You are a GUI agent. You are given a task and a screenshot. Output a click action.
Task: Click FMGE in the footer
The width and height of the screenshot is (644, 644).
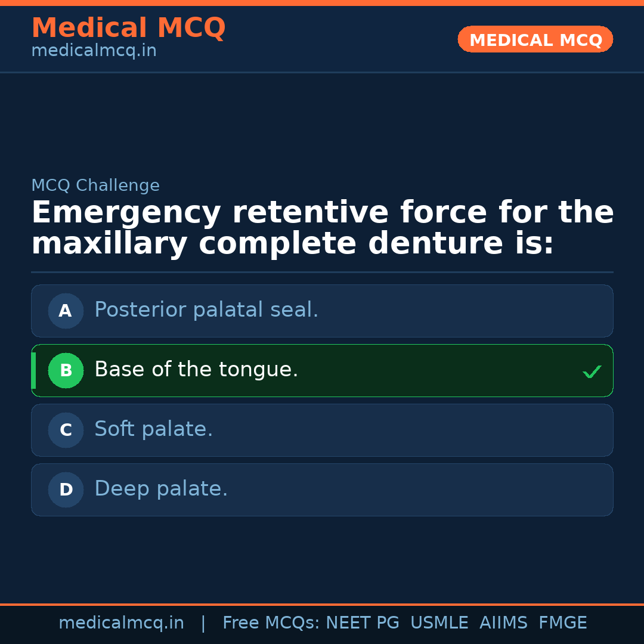(x=562, y=623)
